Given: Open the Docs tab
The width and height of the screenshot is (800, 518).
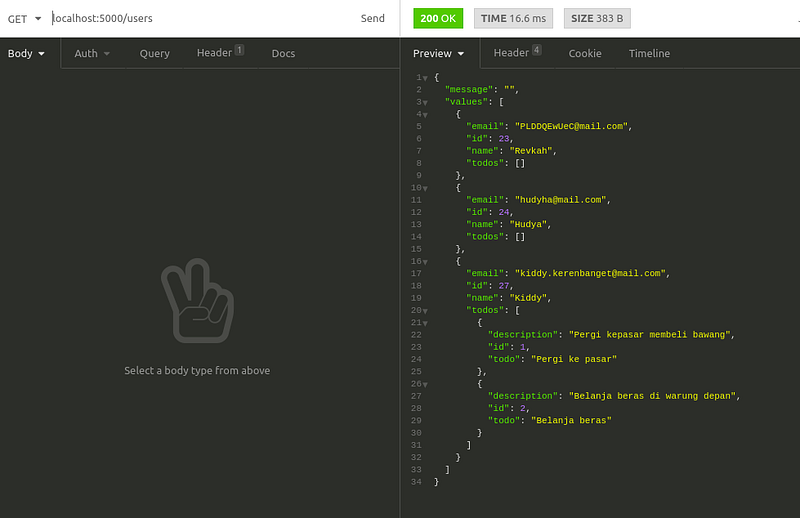Looking at the screenshot, I should click(x=283, y=54).
